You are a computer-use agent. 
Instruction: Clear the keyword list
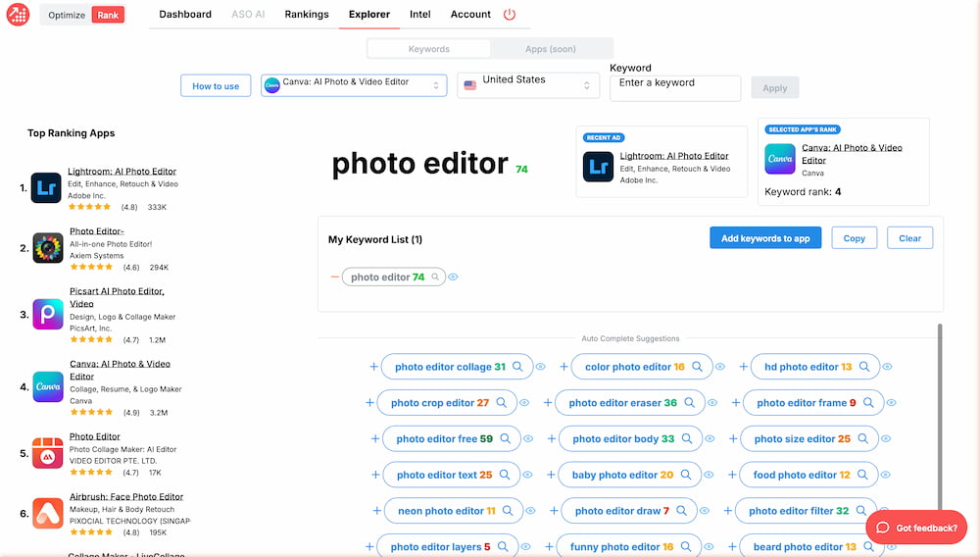(x=909, y=238)
